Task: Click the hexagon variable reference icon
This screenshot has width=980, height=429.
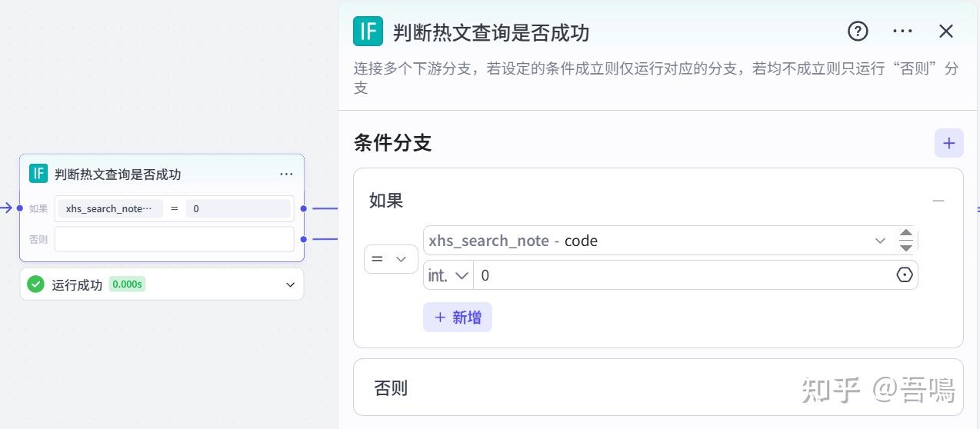Action: (x=905, y=274)
